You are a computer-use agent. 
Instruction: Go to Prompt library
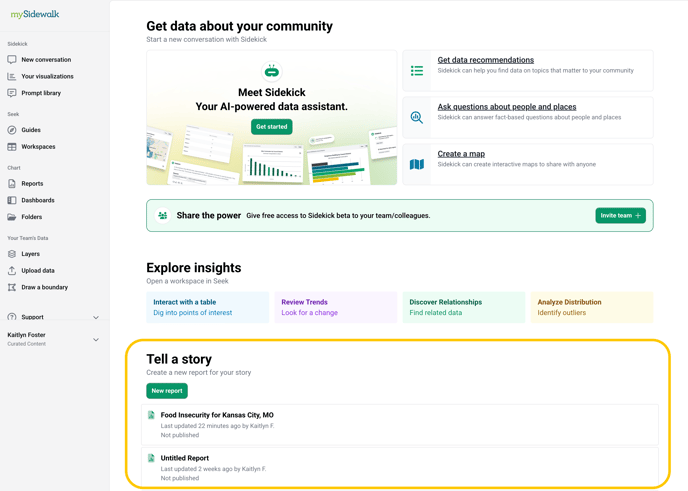pyautogui.click(x=41, y=93)
